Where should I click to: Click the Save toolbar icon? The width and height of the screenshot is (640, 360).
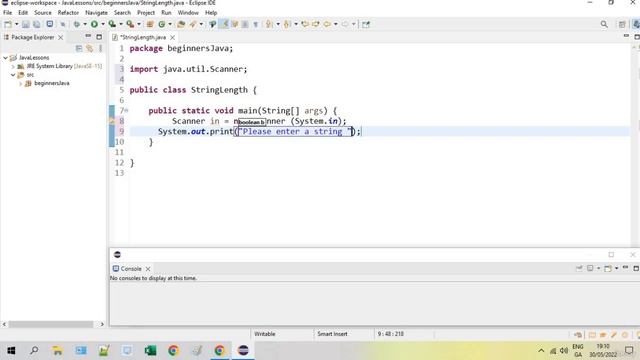26,24
